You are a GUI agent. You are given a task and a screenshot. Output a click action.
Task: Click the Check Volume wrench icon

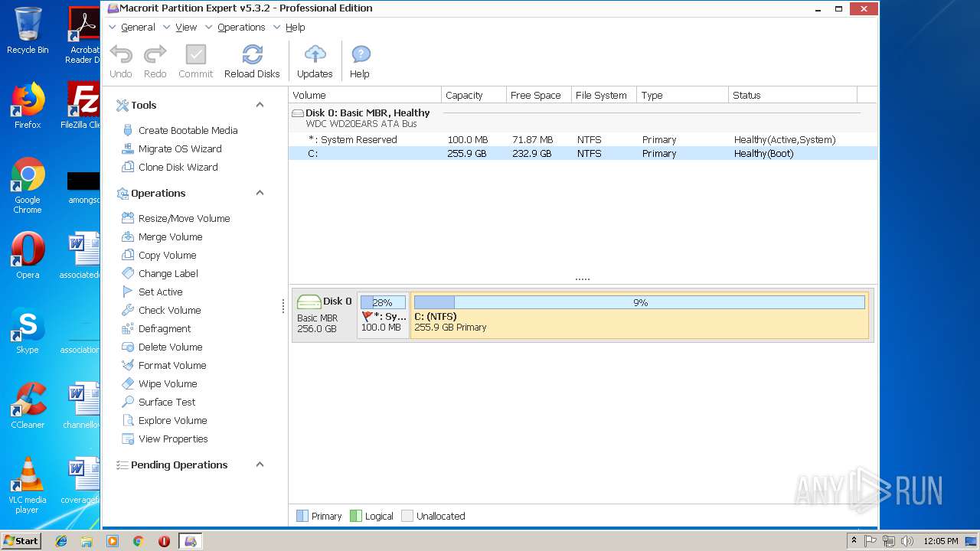coord(128,310)
